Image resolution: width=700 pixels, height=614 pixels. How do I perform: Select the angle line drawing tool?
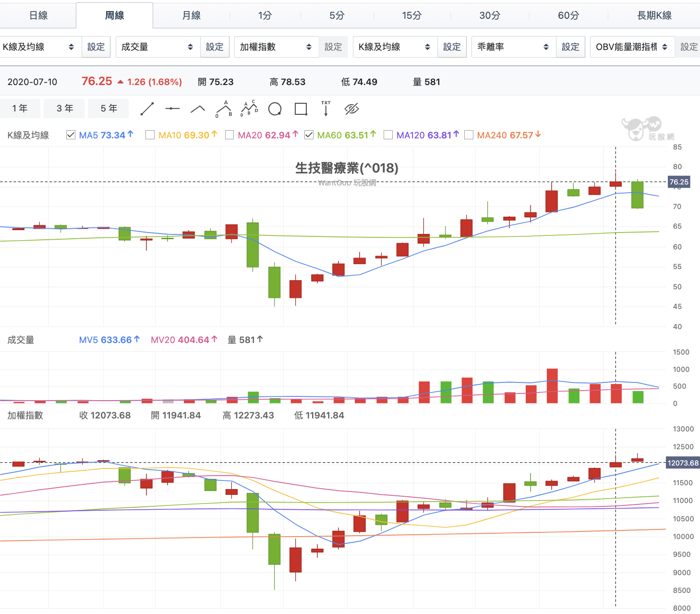click(197, 109)
